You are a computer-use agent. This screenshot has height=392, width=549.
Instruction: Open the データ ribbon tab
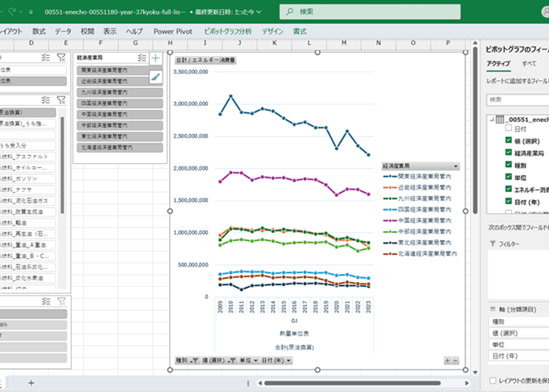coord(63,31)
